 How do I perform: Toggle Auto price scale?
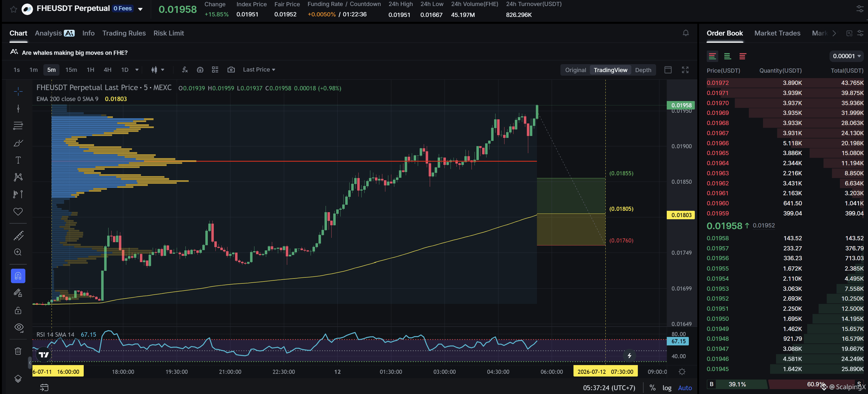coord(685,388)
